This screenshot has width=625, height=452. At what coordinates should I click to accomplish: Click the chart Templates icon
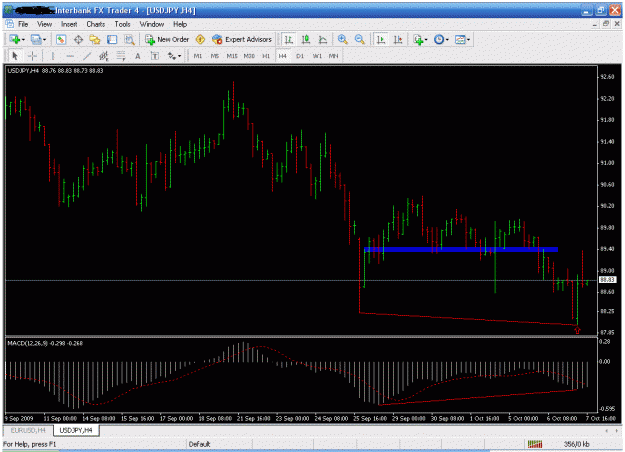460,39
